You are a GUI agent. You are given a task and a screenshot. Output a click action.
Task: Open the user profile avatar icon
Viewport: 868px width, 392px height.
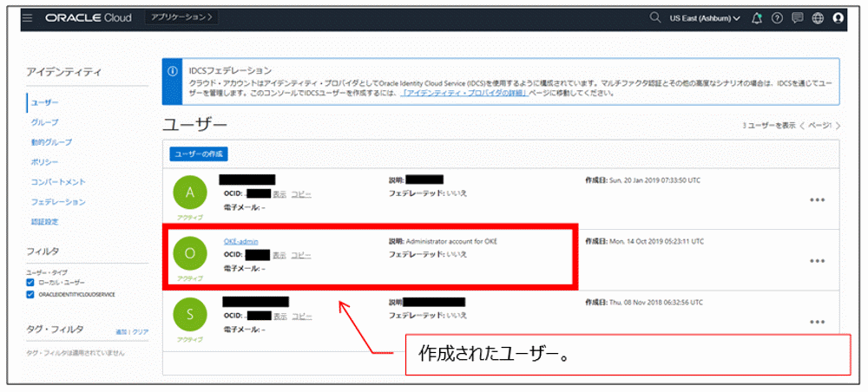(x=838, y=18)
